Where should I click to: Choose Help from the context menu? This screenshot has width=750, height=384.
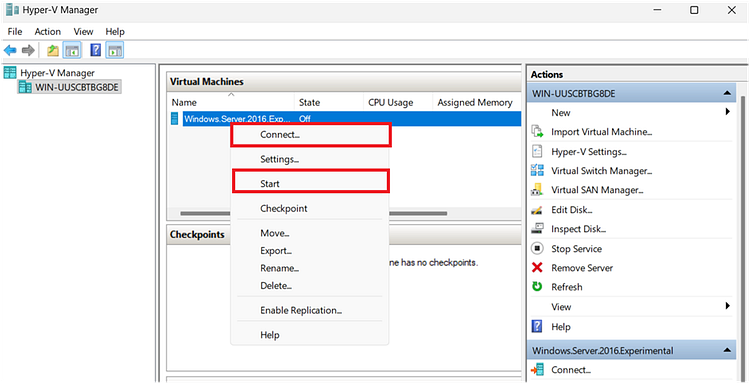(309, 335)
